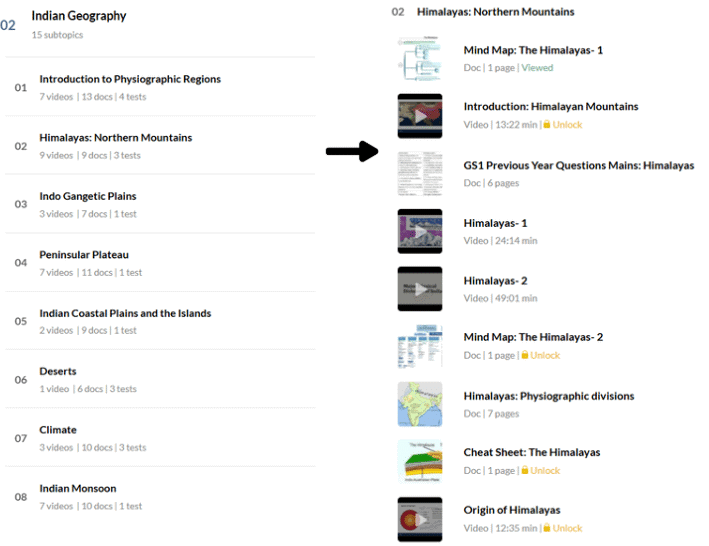This screenshot has height=546, width=709.
Task: Play the Himalayas- 1 video thumbnail
Action: click(420, 231)
